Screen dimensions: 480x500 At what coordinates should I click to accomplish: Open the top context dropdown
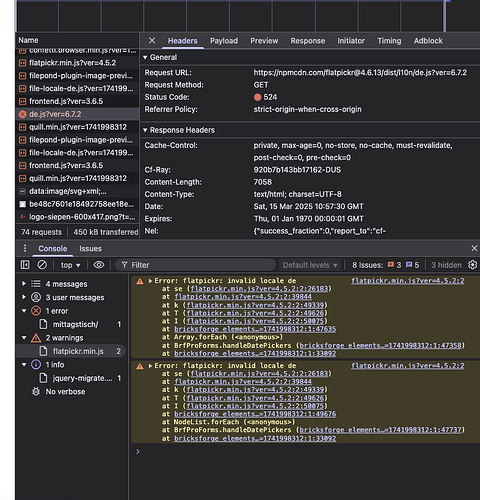70,265
